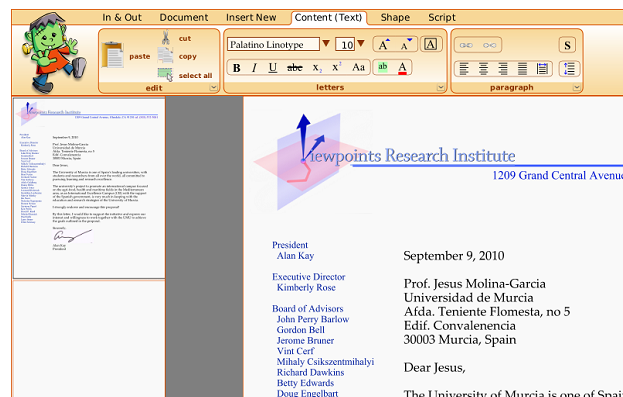Click the boxed A character border icon

click(x=431, y=44)
